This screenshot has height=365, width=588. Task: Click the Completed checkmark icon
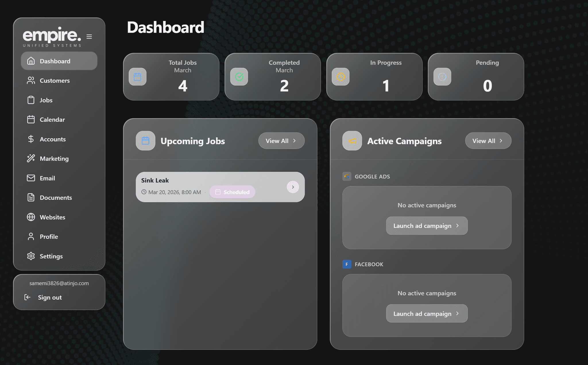click(239, 77)
